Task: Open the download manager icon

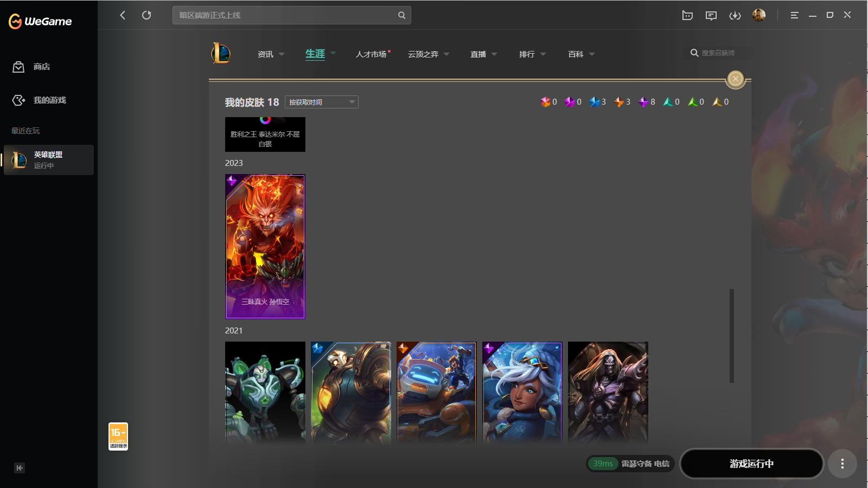Action: coord(735,15)
